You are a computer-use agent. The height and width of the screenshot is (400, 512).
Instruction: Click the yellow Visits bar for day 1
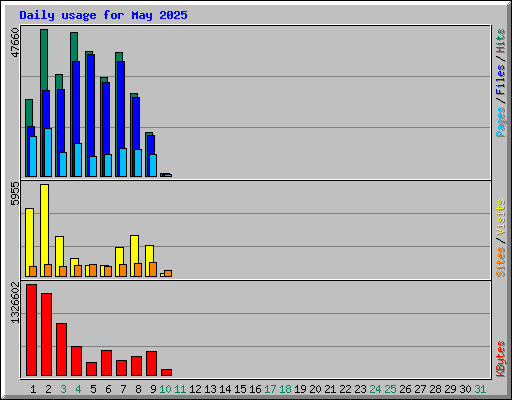pos(29,237)
